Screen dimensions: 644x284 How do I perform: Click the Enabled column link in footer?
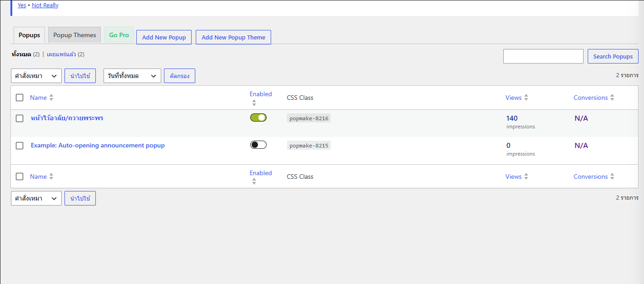tap(261, 173)
